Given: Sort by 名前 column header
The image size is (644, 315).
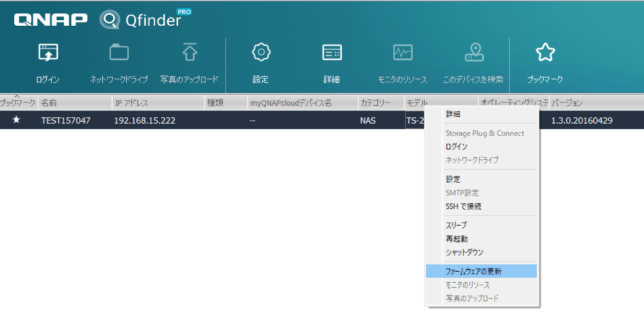Looking at the screenshot, I should pos(75,103).
